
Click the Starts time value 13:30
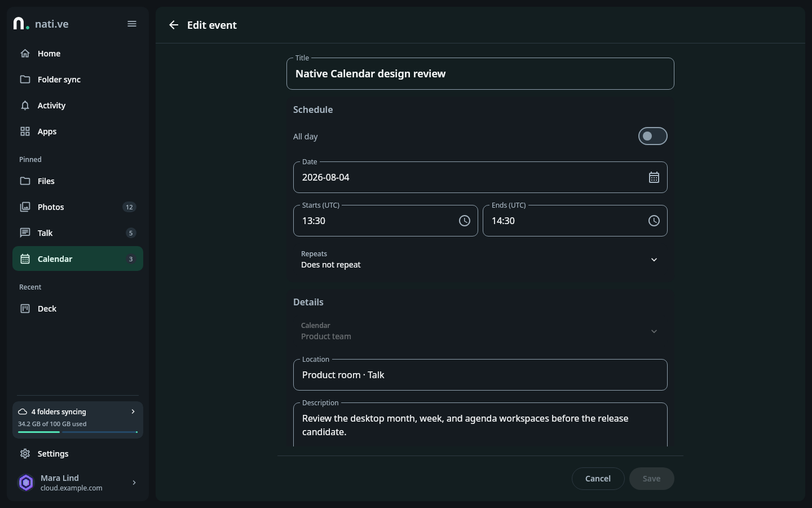[x=314, y=221]
